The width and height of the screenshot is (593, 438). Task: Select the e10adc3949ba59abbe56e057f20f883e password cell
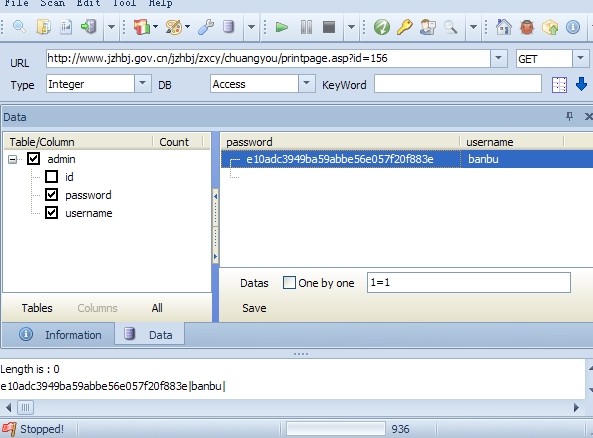(340, 159)
